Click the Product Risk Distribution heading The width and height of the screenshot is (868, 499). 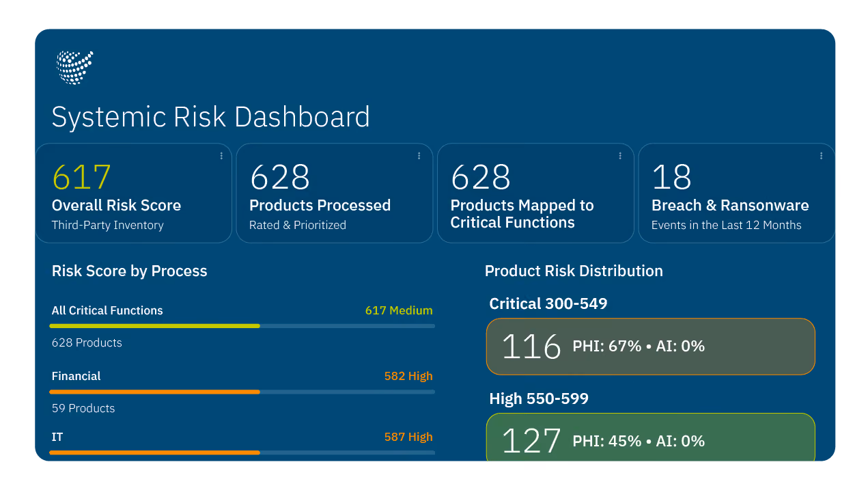click(x=574, y=271)
